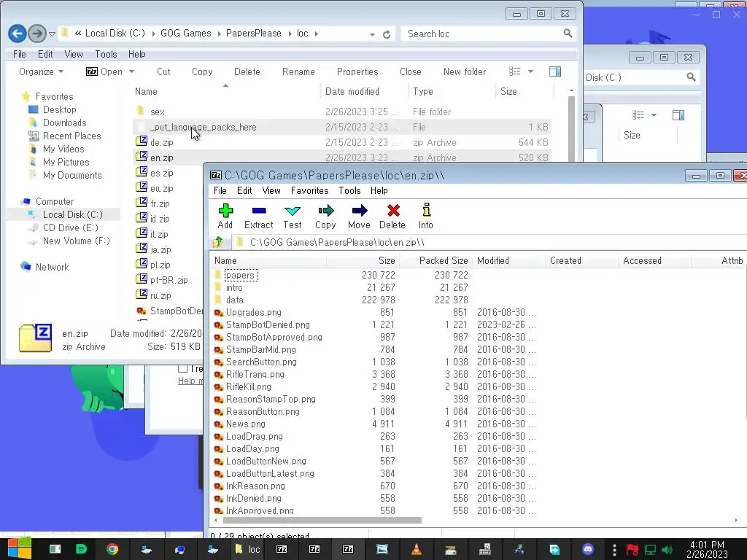Viewport: 747px width, 560px height.
Task: Click the Copy icon in 7-Zip toolbar
Action: 325,211
